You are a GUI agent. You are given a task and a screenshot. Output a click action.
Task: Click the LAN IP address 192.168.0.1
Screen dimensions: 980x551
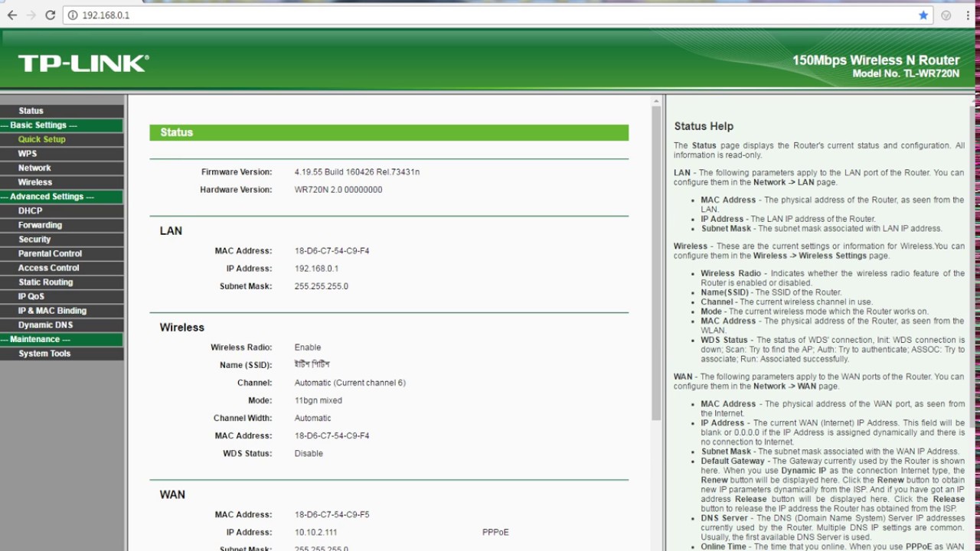pyautogui.click(x=316, y=269)
